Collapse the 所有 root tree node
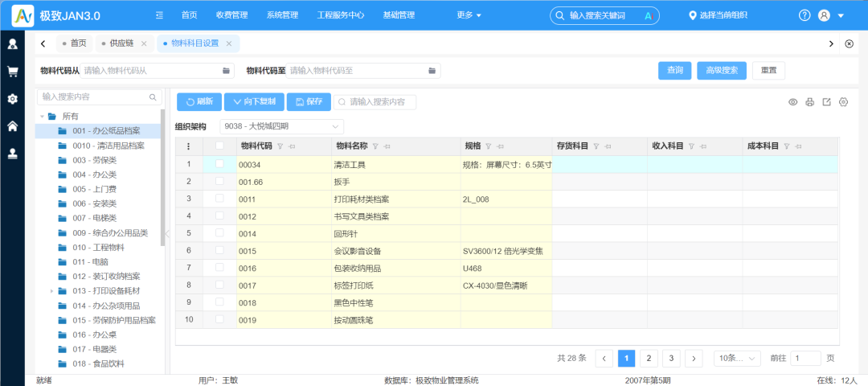 coord(42,117)
